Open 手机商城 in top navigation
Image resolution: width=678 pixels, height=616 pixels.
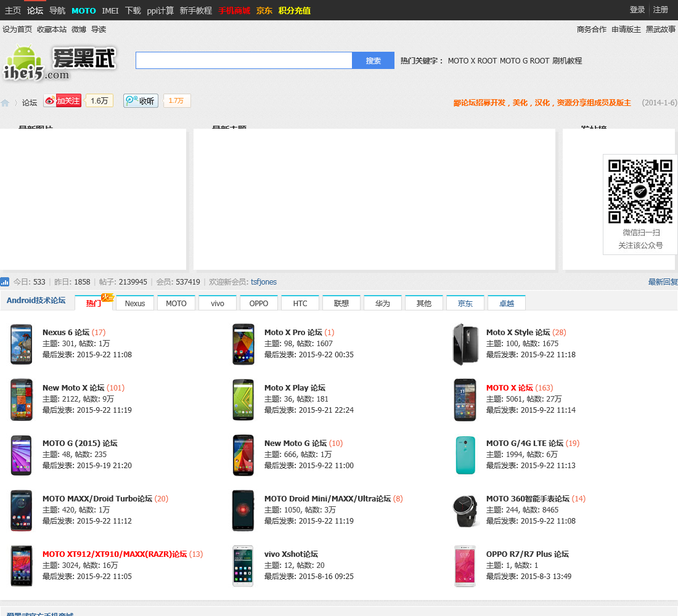point(234,10)
